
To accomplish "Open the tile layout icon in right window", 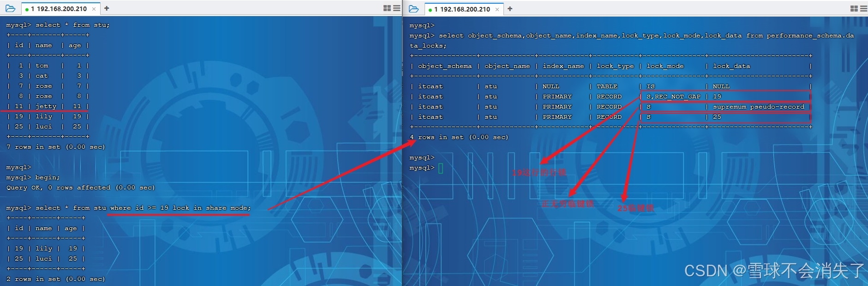I will click(x=854, y=9).
